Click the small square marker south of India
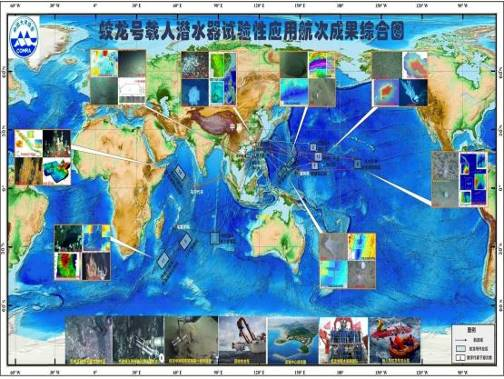 pyautogui.click(x=215, y=238)
